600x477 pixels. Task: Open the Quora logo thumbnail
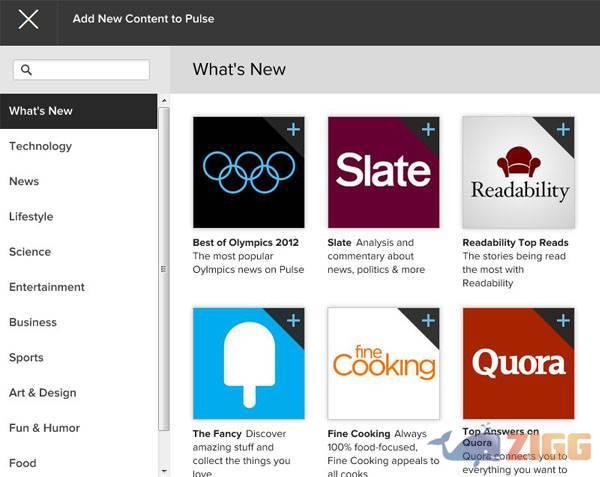coord(518,363)
